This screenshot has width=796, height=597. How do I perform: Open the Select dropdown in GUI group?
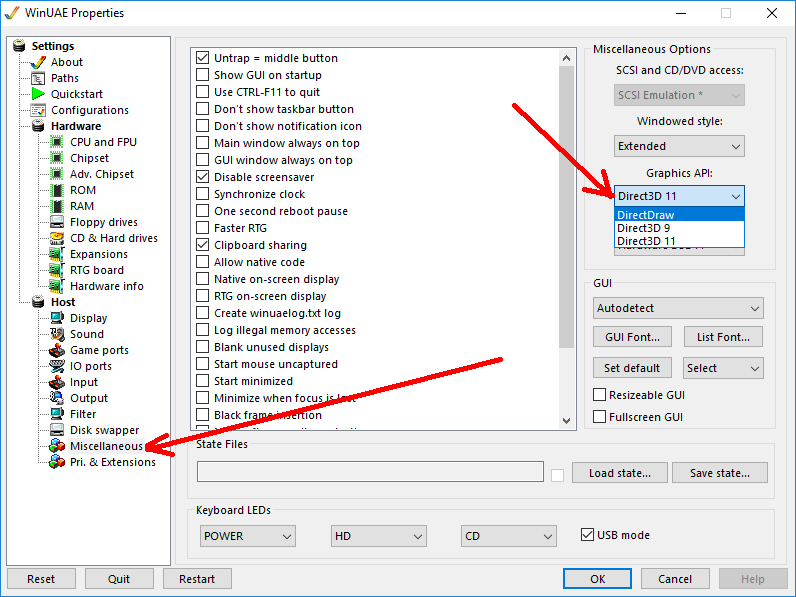723,368
